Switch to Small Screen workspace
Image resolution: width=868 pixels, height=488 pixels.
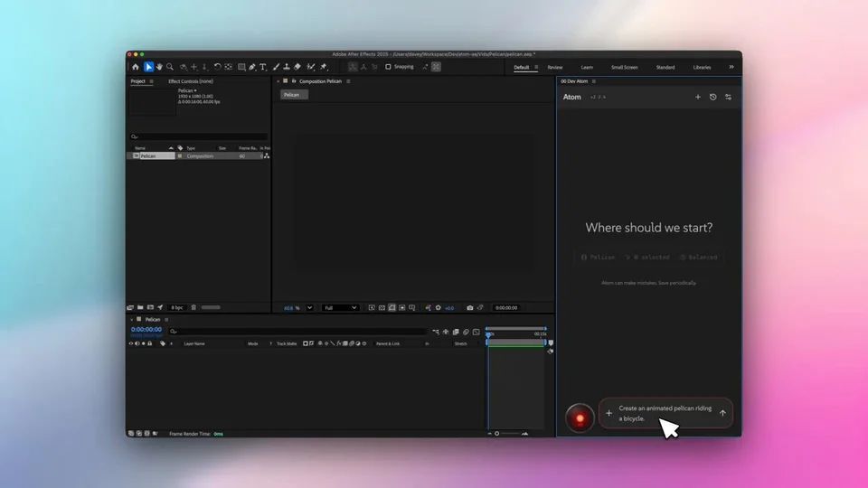625,68
